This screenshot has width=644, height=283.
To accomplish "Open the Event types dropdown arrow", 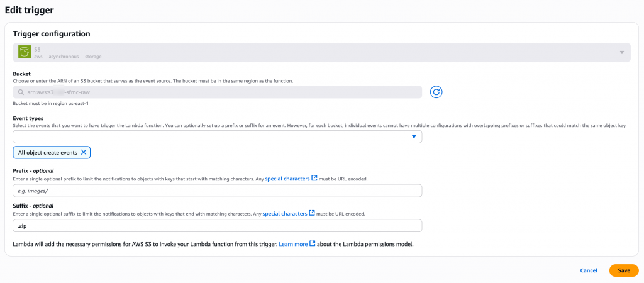I will point(414,136).
